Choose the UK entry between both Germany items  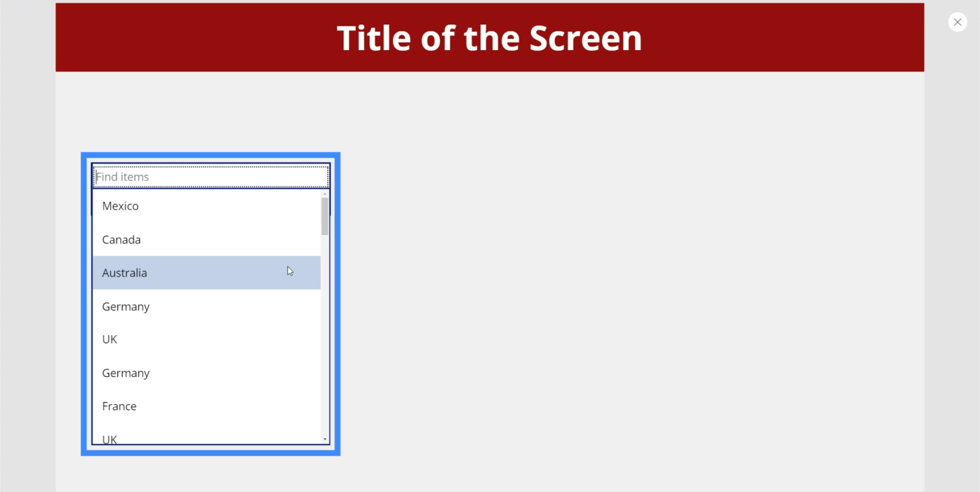tap(206, 339)
